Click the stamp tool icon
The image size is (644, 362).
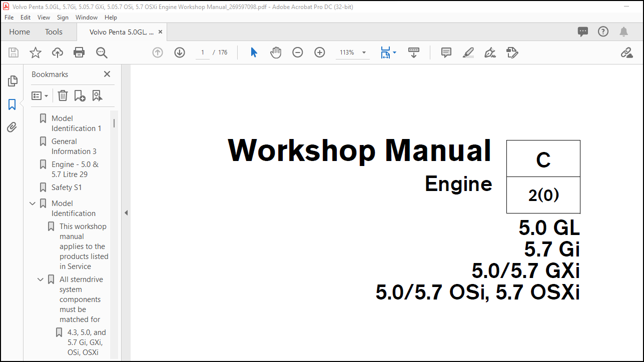pos(512,52)
